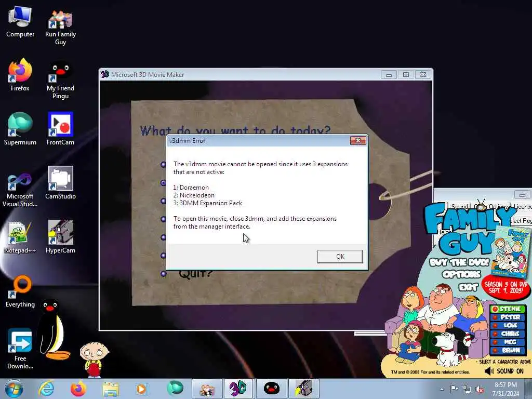
Task: Open the Computer desktop icon
Action: [20, 22]
